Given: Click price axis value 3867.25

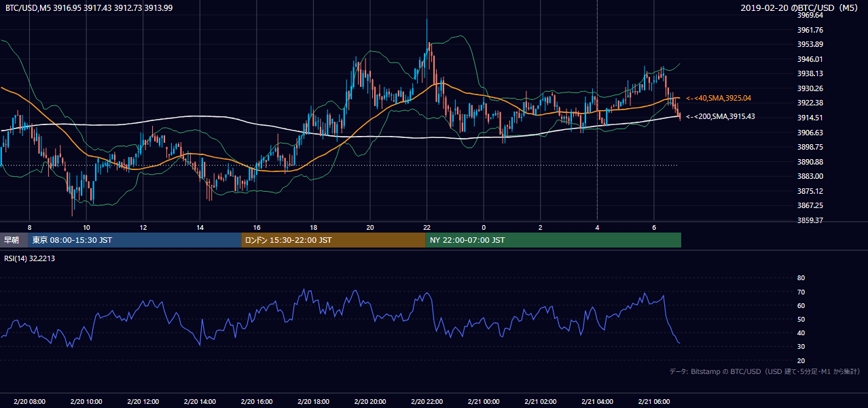Looking at the screenshot, I should (x=810, y=205).
